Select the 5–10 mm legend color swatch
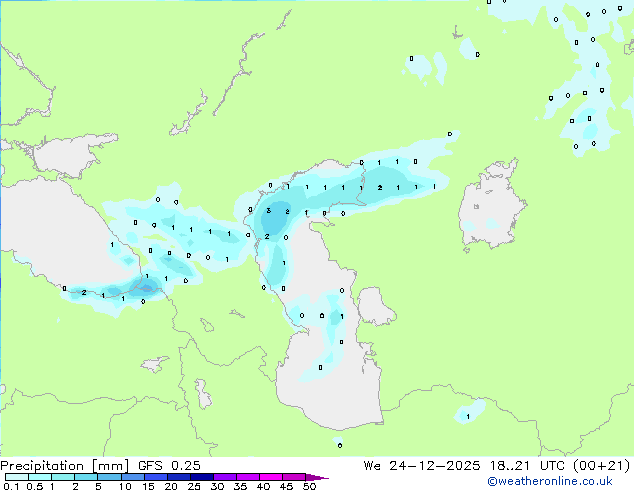The image size is (634, 490). (x=109, y=477)
